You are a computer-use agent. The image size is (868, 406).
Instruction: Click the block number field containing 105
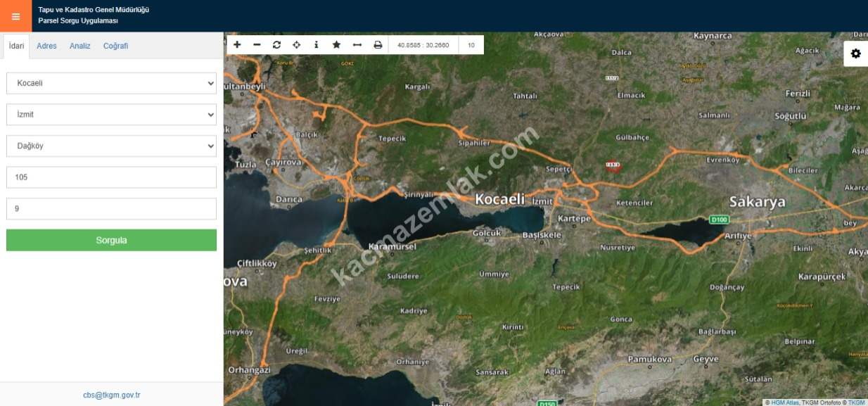point(111,177)
